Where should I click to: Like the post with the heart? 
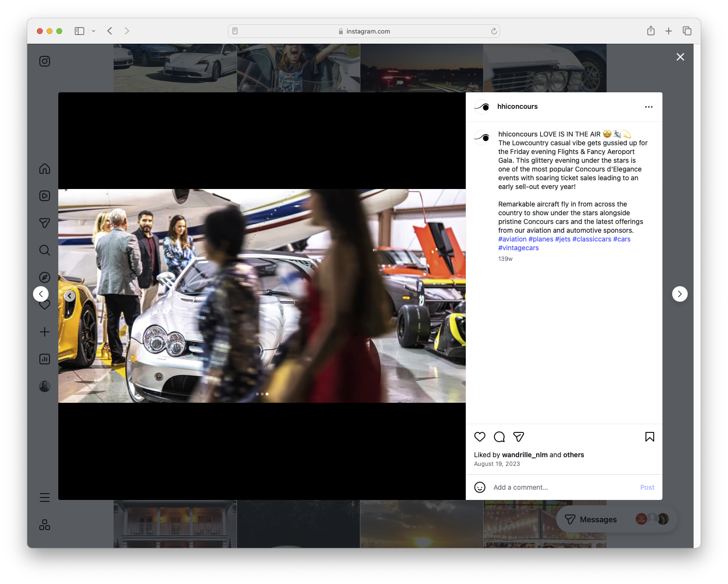click(x=480, y=437)
